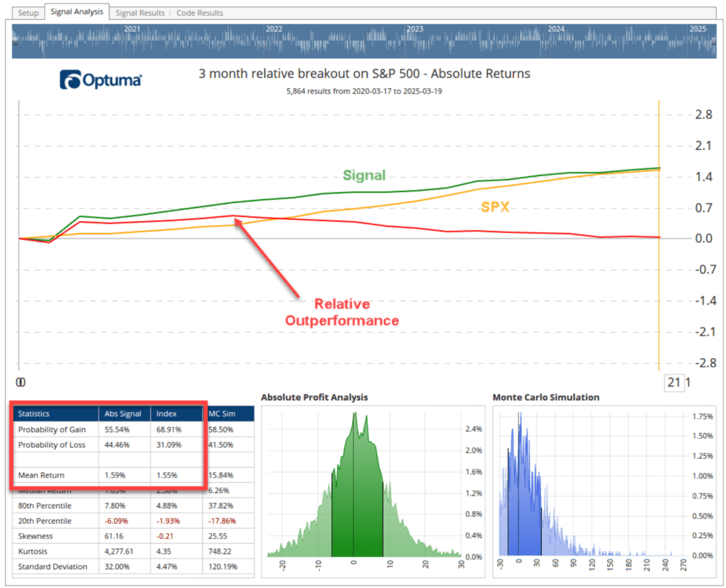Click the 37.82% MC Sim percentile value
The height and width of the screenshot is (588, 726).
(x=221, y=506)
